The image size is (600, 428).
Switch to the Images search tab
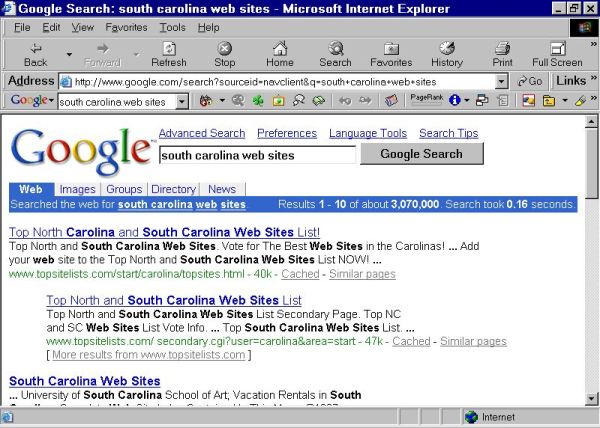point(77,189)
